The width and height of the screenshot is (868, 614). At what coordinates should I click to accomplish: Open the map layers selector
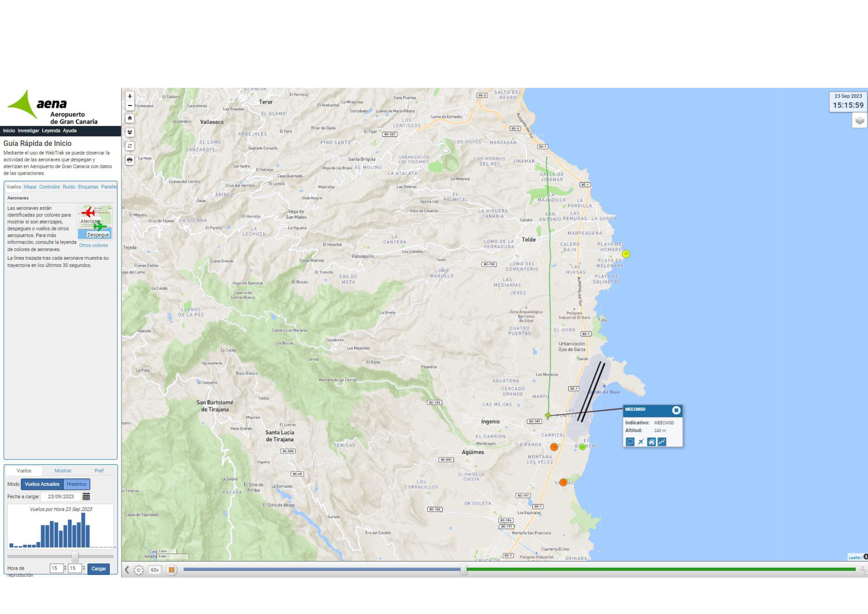pos(859,121)
